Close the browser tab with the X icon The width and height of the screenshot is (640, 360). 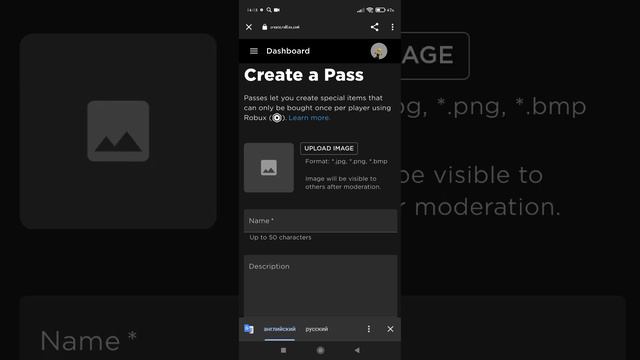click(x=249, y=27)
